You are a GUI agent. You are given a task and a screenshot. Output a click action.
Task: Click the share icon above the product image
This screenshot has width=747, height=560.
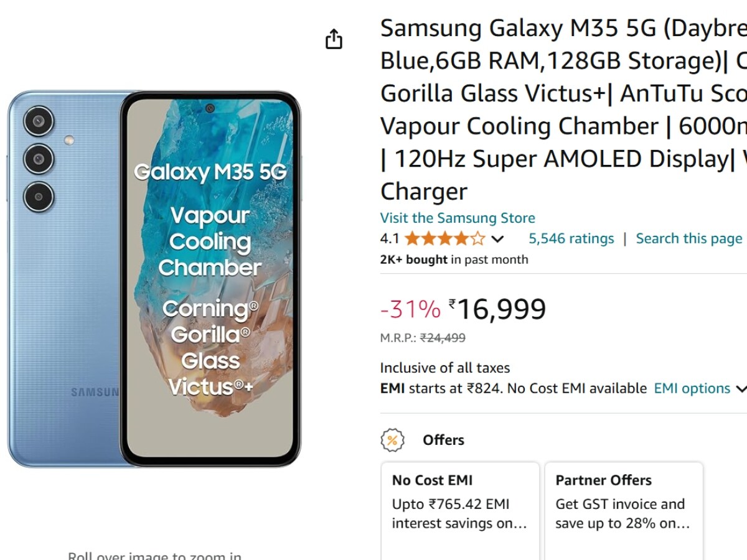[x=334, y=39]
